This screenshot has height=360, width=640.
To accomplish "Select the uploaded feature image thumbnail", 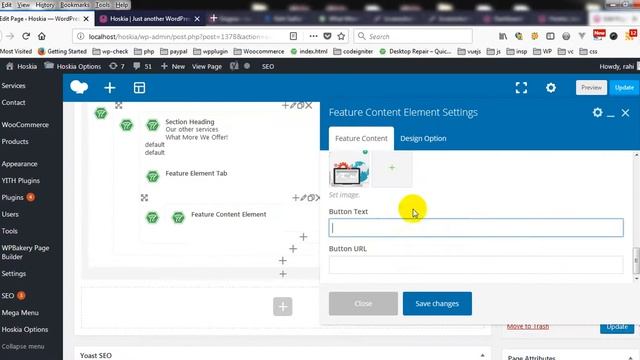I will pyautogui.click(x=349, y=168).
